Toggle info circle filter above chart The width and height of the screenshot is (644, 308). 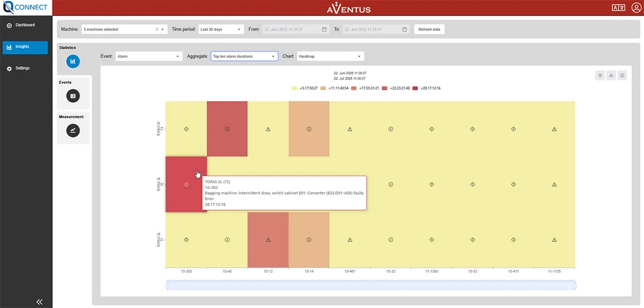(x=622, y=76)
